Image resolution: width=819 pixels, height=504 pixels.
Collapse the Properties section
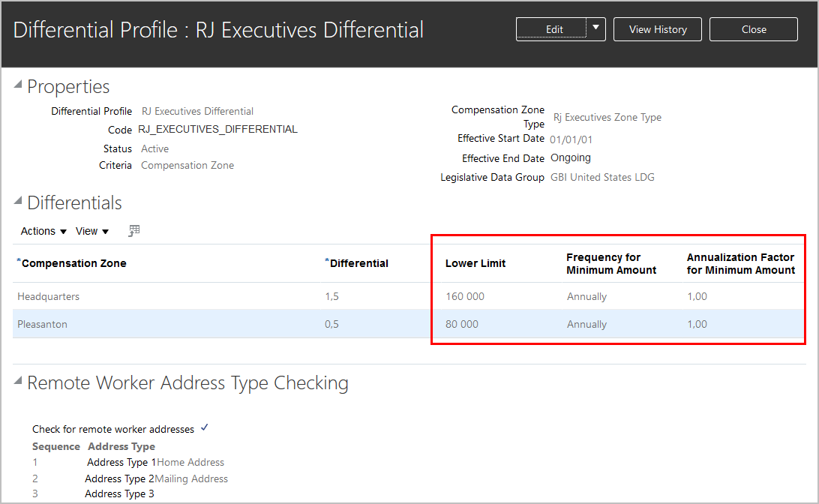coord(18,86)
